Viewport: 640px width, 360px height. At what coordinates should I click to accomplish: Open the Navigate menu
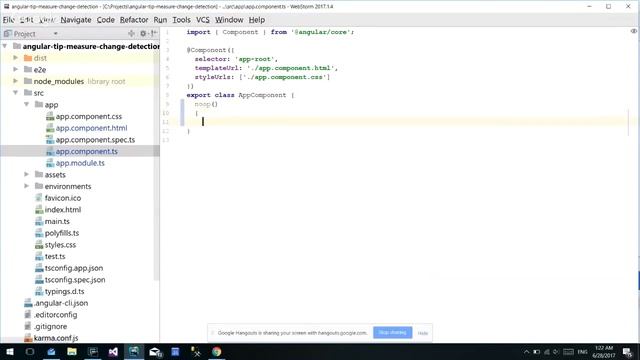[76, 20]
